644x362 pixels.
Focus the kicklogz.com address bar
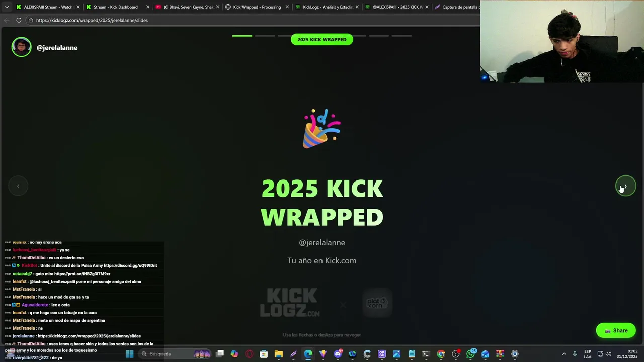click(x=252, y=20)
